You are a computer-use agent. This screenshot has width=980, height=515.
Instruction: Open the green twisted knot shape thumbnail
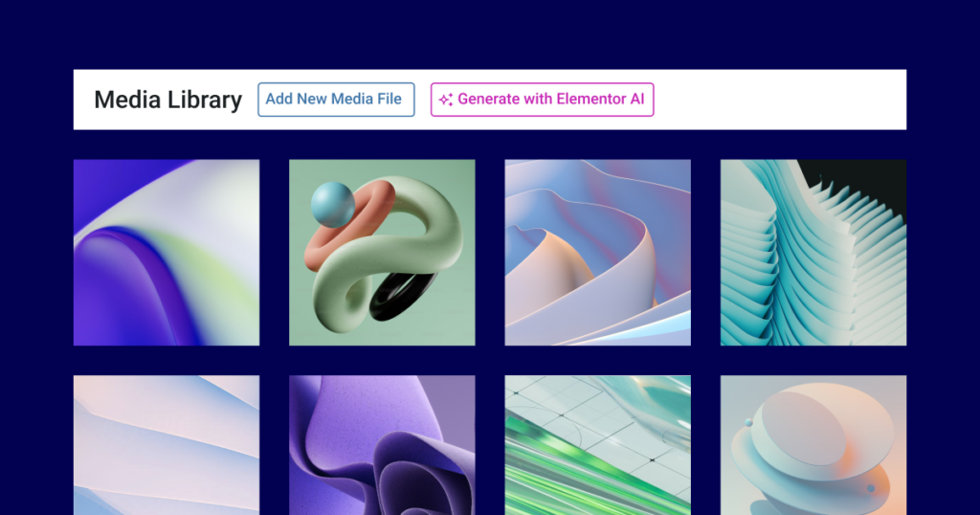pos(382,253)
